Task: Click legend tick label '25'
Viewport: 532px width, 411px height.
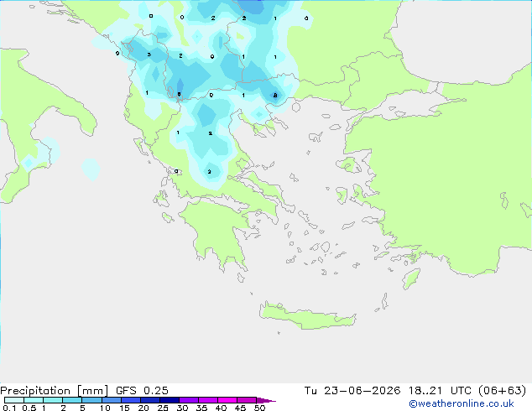Action: click(163, 408)
